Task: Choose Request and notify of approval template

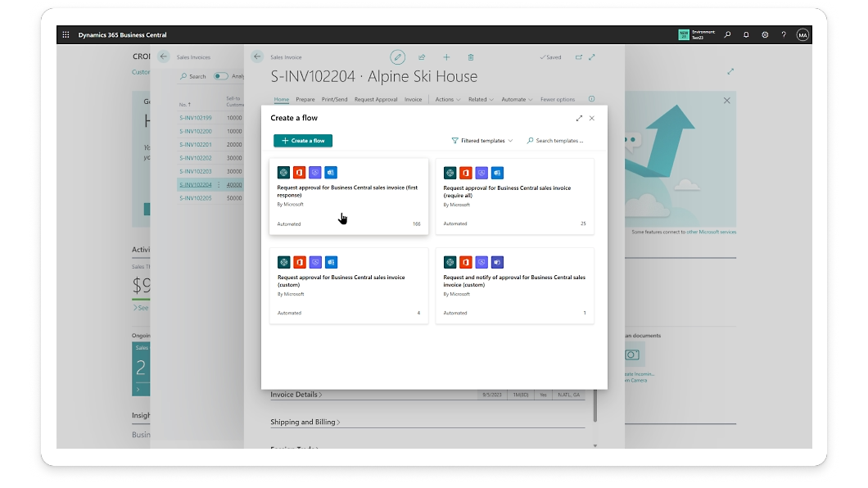Action: coord(515,286)
